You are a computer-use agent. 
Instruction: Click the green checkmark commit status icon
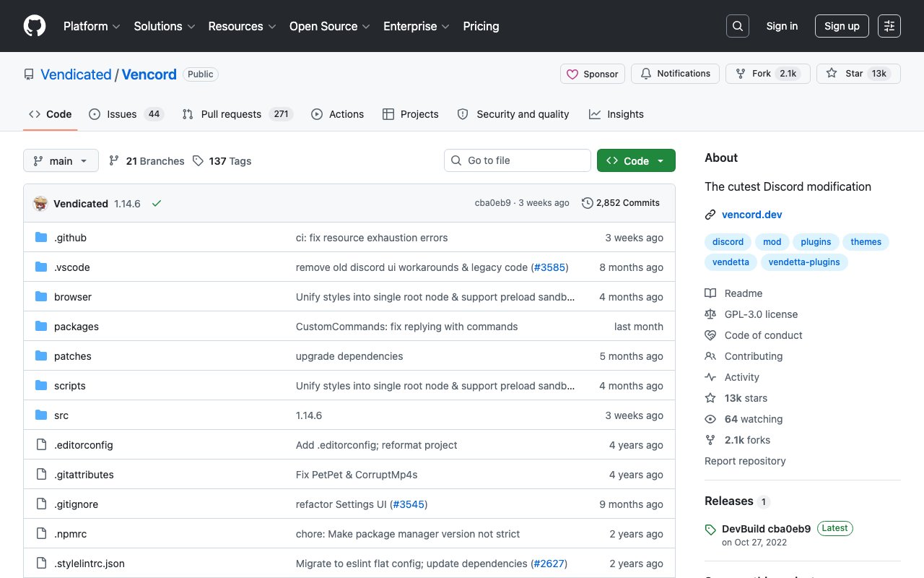tap(157, 204)
